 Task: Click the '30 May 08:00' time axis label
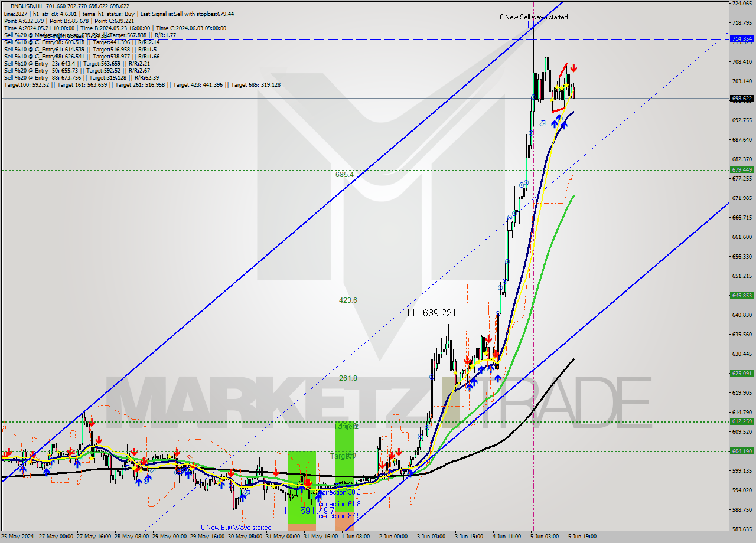click(246, 537)
